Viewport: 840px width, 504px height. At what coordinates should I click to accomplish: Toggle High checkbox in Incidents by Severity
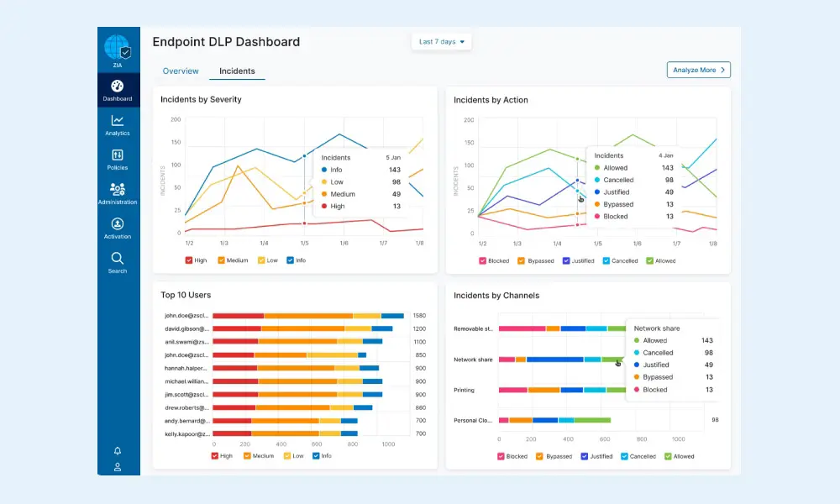click(x=189, y=260)
